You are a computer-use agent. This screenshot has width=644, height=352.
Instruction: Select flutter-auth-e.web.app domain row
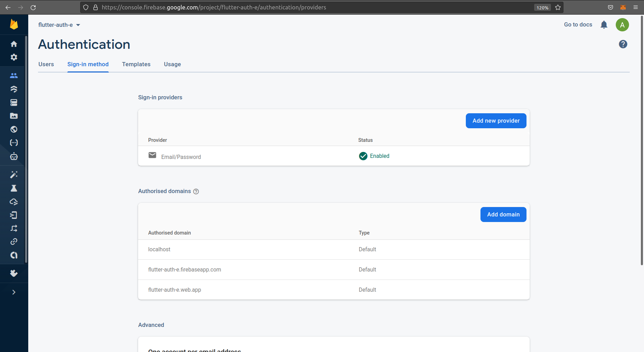334,290
